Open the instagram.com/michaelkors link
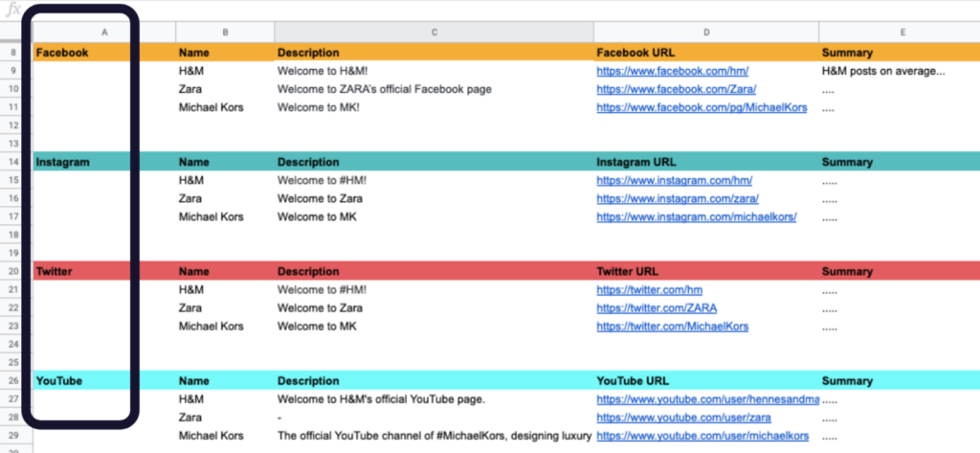The height and width of the screenshot is (453, 980). [697, 216]
